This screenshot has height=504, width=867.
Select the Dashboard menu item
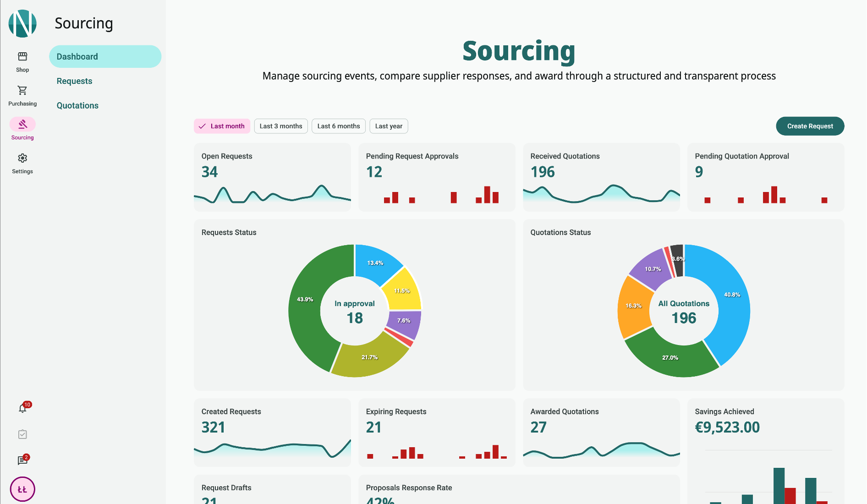click(x=105, y=57)
